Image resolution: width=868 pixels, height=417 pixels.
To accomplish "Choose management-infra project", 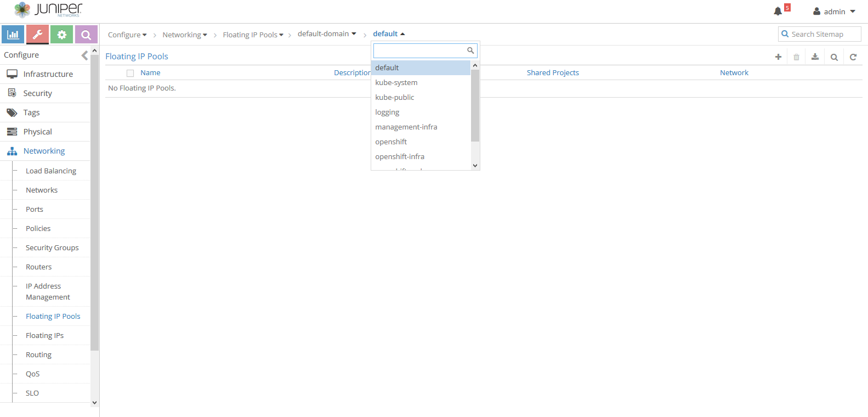I will tap(421, 127).
